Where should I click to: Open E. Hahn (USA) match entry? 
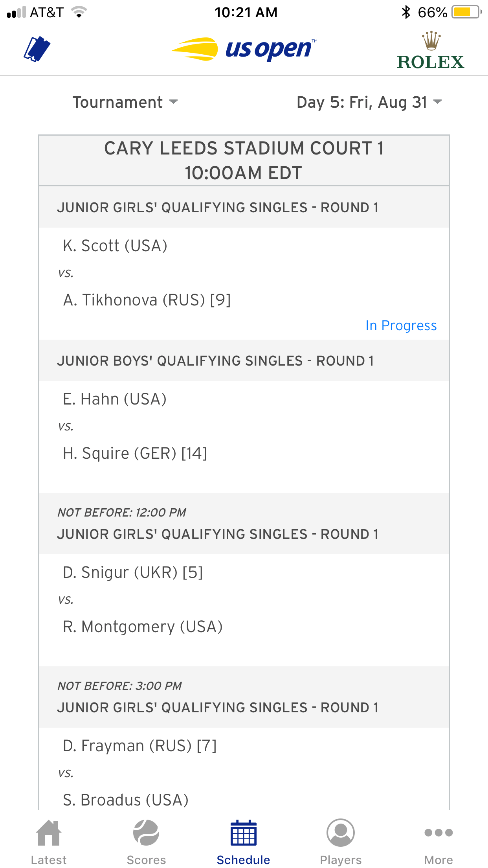(115, 399)
